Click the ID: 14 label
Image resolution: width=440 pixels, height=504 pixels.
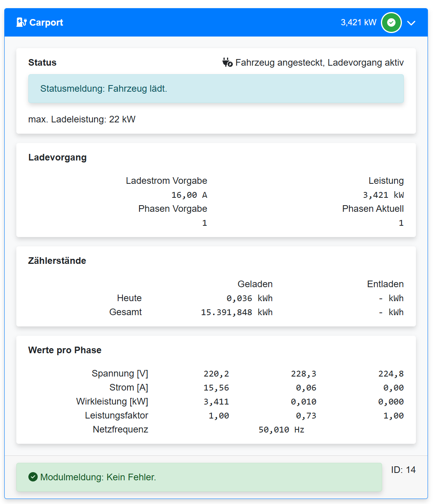tap(403, 470)
